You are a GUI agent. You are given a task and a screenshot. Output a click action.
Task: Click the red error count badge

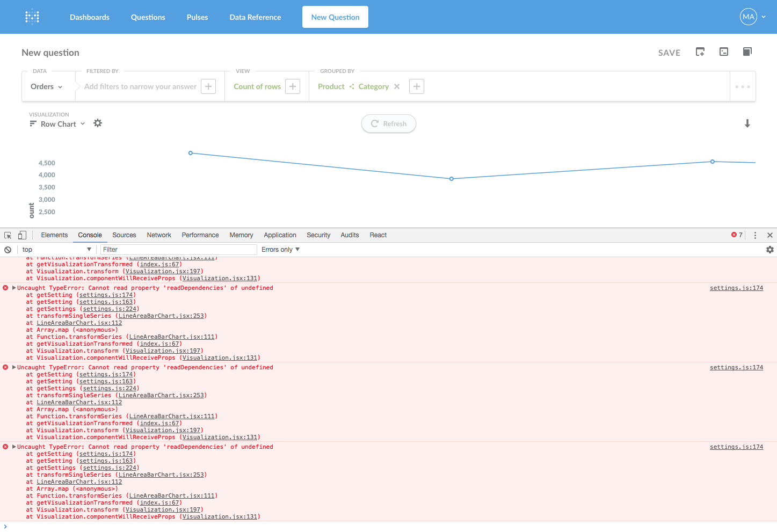pos(737,235)
